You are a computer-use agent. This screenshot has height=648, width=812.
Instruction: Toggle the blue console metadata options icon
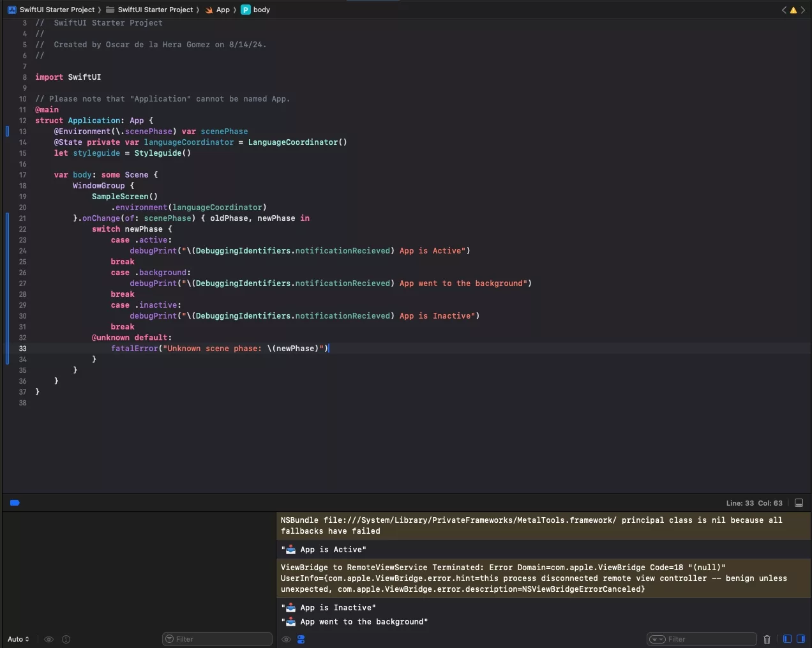[x=301, y=639]
